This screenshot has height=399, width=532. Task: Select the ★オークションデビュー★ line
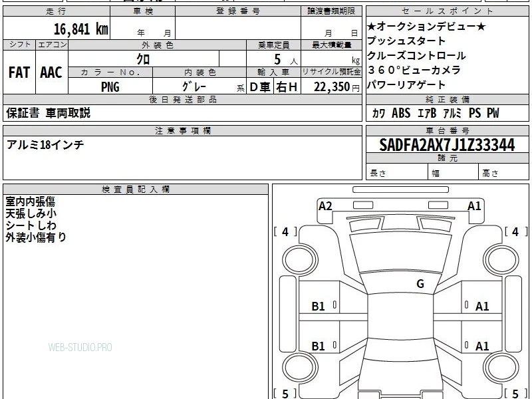click(426, 26)
